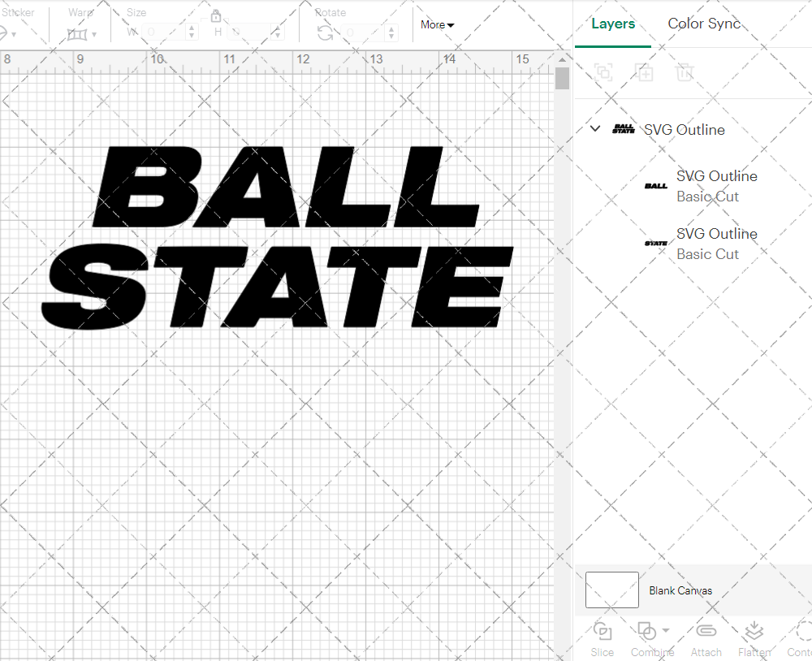812x661 pixels.
Task: Select the STATE Basic Cut layer
Action: coord(715,244)
